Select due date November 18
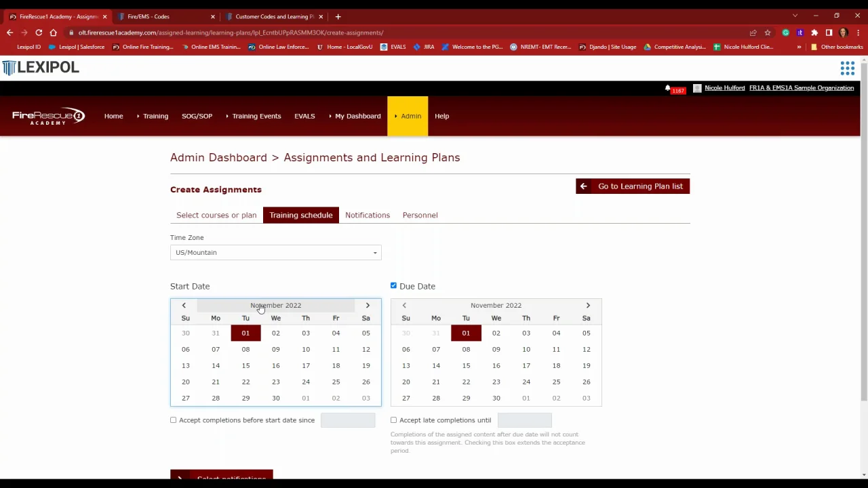The height and width of the screenshot is (488, 868). point(556,365)
